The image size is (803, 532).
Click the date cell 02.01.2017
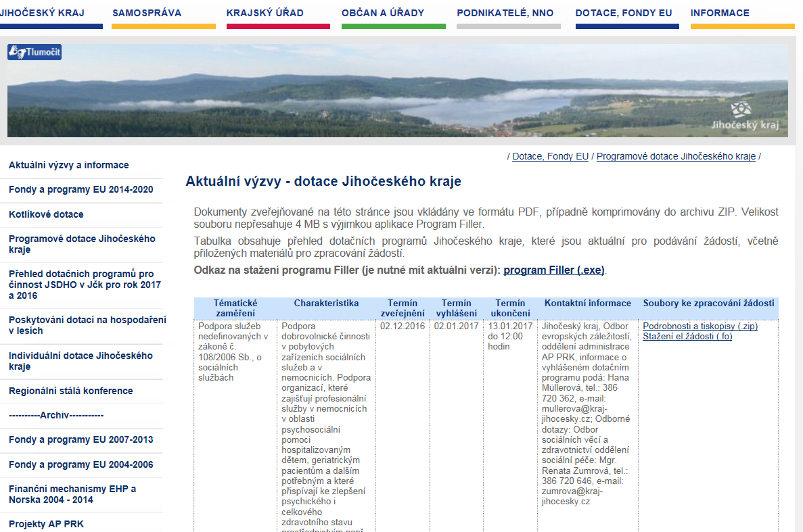pos(457,326)
